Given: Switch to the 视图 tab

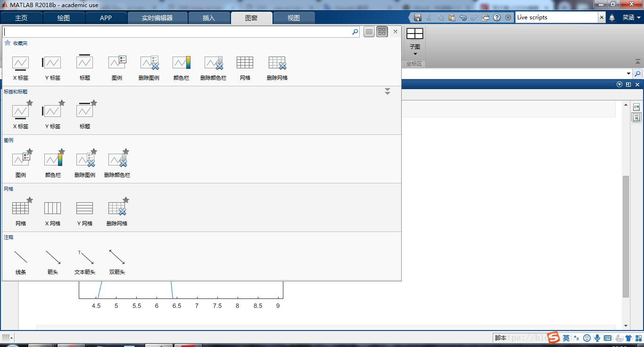Looking at the screenshot, I should coord(294,18).
